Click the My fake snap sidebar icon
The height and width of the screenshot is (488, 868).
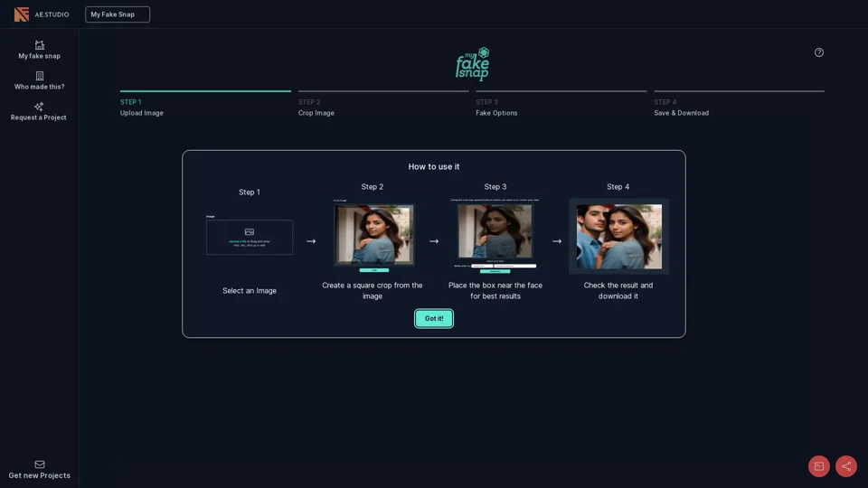[x=40, y=45]
